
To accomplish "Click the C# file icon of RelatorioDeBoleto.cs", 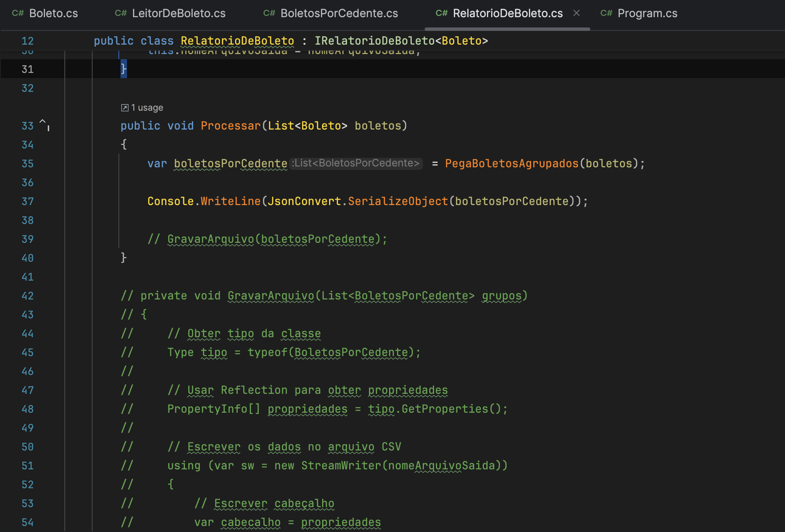I will pyautogui.click(x=441, y=13).
